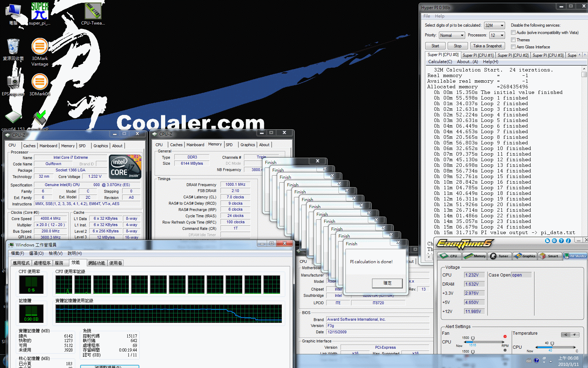Switch to the EasyTune6 Graphics tab
Screen dimensions: 588x368
[x=525, y=256]
